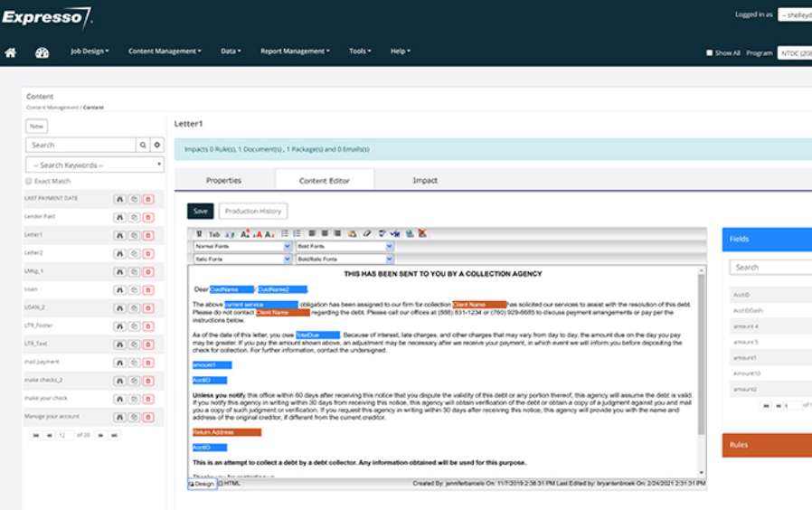This screenshot has height=510, width=812.
Task: View Letter1 with binoculars icon
Action: pos(119,236)
